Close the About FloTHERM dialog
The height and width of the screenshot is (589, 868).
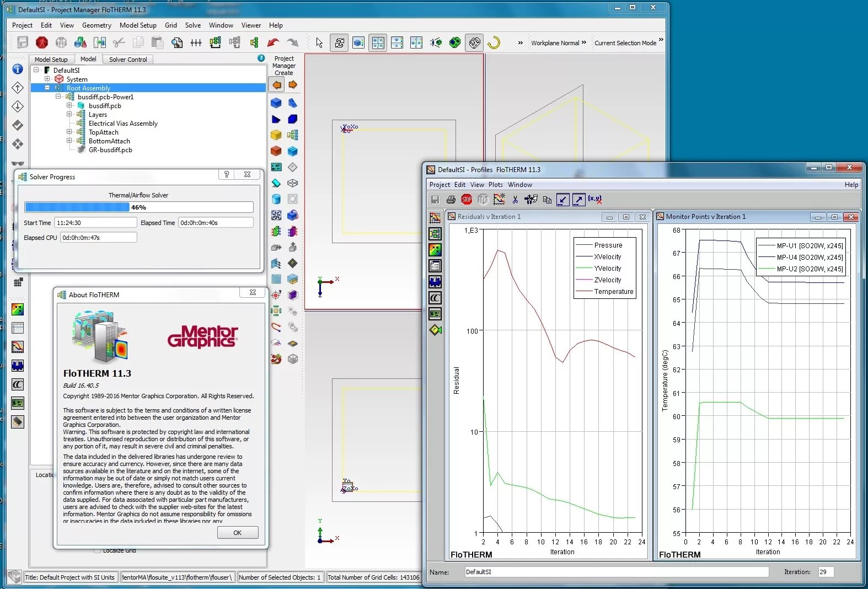[x=253, y=292]
